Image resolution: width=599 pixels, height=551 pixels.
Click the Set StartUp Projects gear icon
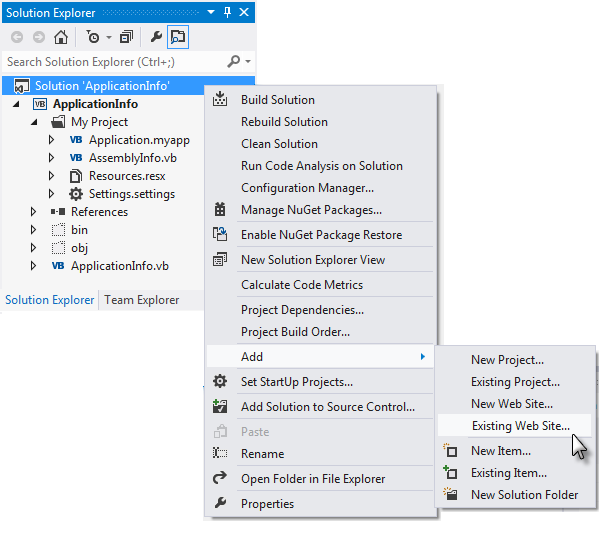220,381
